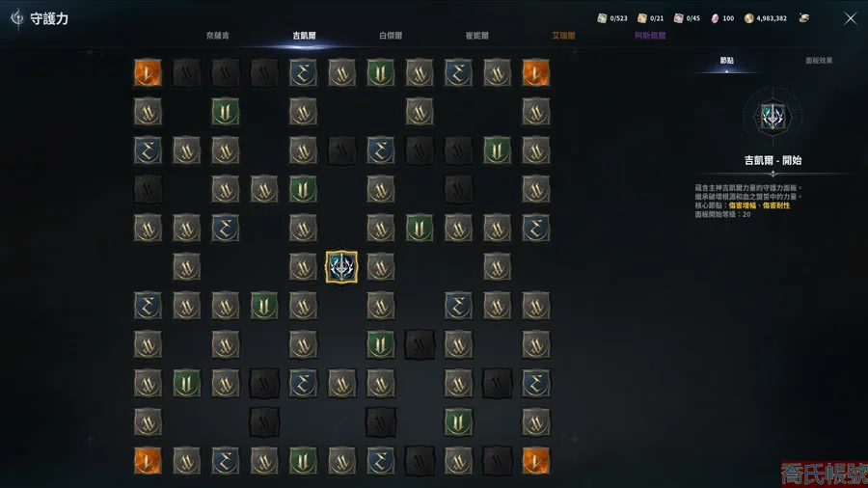
Task: Select the orange corner node at top-right of grid
Action: tap(535, 73)
